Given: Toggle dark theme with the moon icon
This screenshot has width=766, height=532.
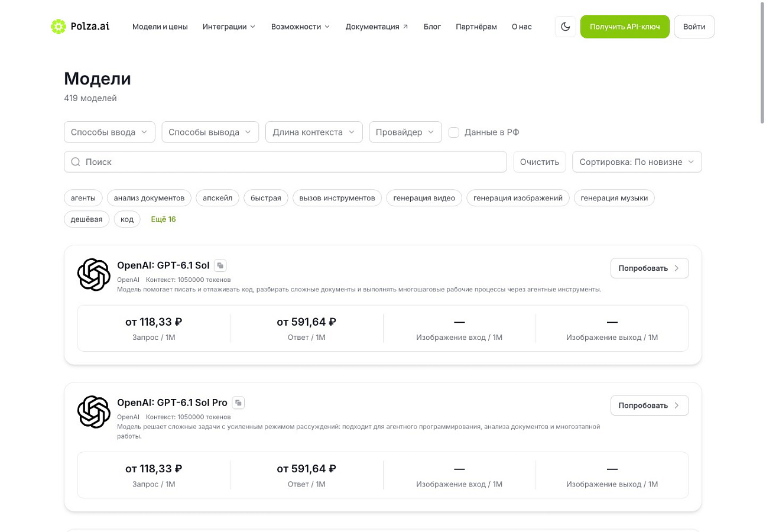Looking at the screenshot, I should 566,27.
